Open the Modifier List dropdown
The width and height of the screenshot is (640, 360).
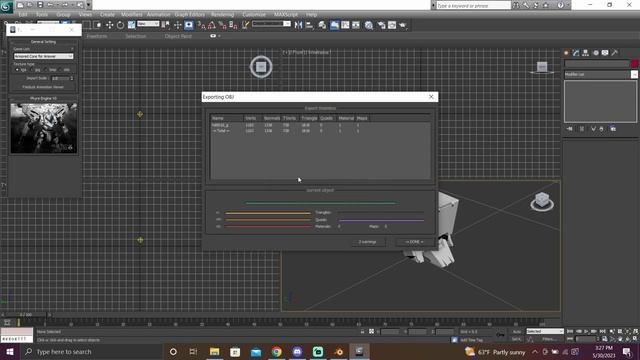(600, 74)
